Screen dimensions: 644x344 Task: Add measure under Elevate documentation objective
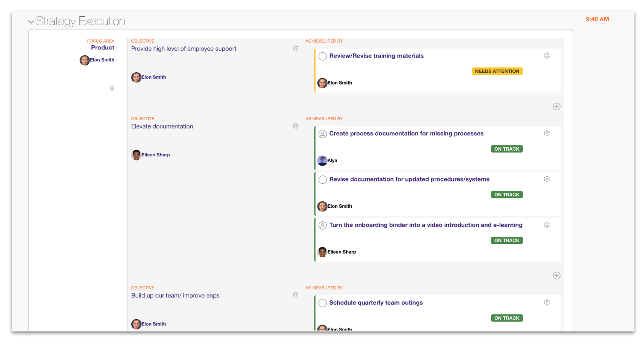pyautogui.click(x=556, y=276)
